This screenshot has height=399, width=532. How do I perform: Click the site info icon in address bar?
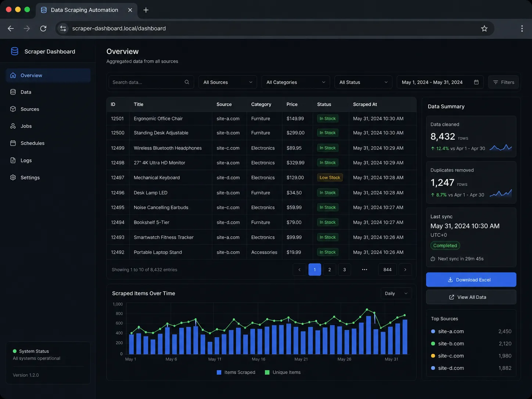pyautogui.click(x=63, y=29)
